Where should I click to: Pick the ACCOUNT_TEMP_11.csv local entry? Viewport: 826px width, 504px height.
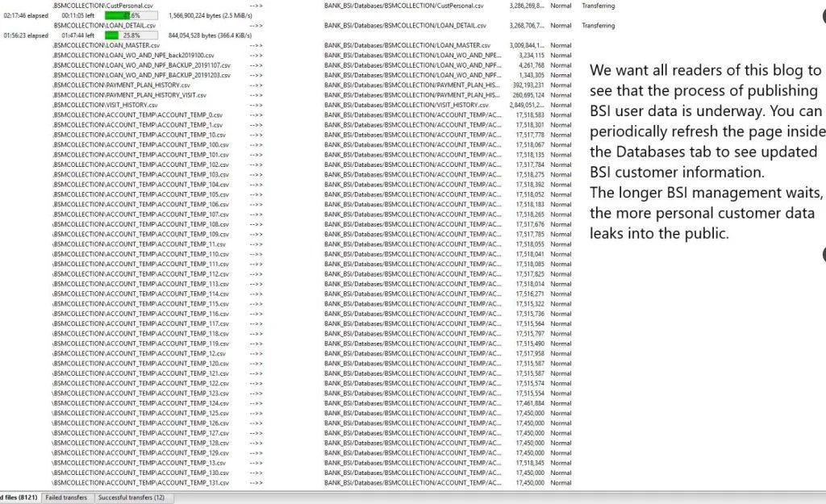pyautogui.click(x=139, y=244)
